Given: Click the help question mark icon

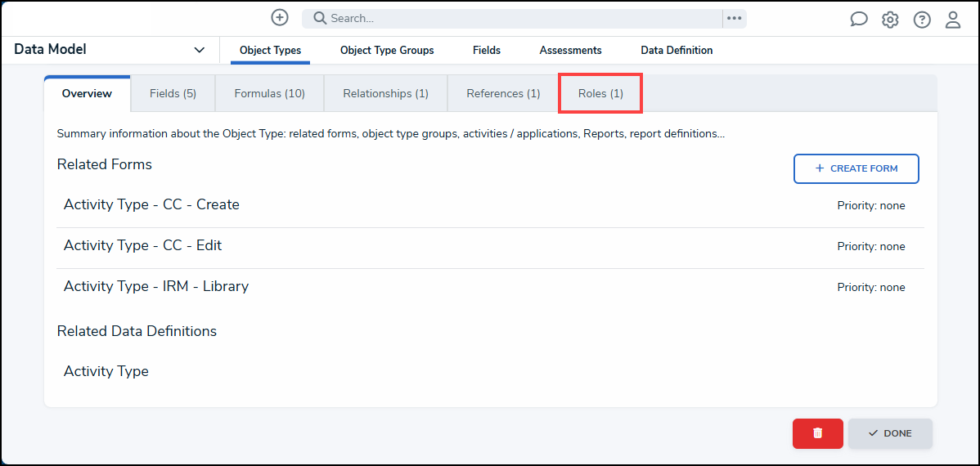Looking at the screenshot, I should pyautogui.click(x=922, y=20).
